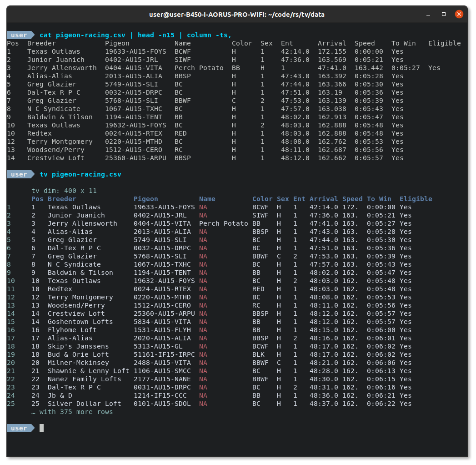Click pigeon ID '5313-AU15-GL'
Screen dimensions: 476x465
[158, 347]
